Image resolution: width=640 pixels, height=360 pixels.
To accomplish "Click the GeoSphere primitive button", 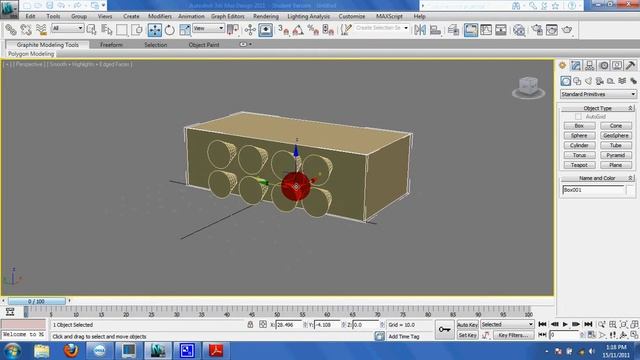I will 616,136.
